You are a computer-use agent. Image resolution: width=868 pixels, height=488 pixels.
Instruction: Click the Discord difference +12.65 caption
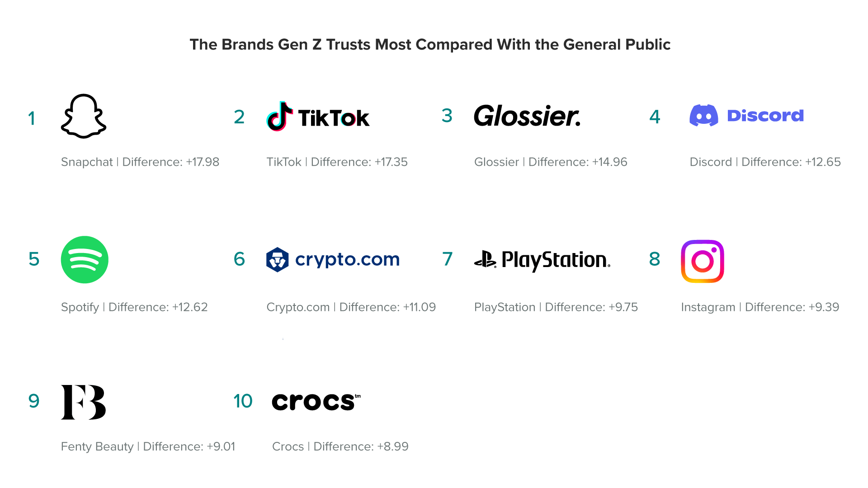click(765, 162)
